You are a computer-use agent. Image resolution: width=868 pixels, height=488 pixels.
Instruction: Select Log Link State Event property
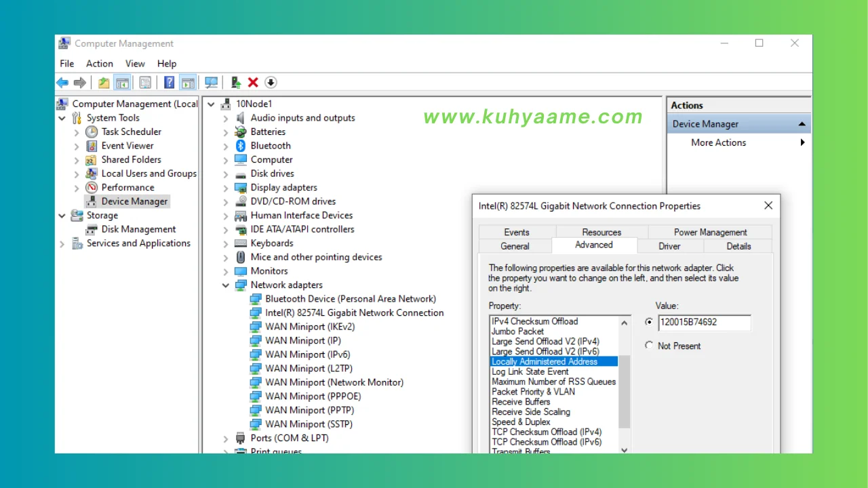(530, 371)
